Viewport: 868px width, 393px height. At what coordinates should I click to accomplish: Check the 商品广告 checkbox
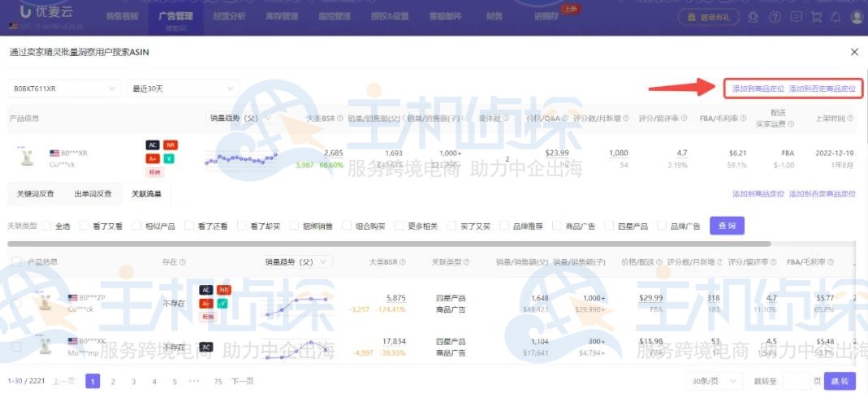tap(556, 226)
